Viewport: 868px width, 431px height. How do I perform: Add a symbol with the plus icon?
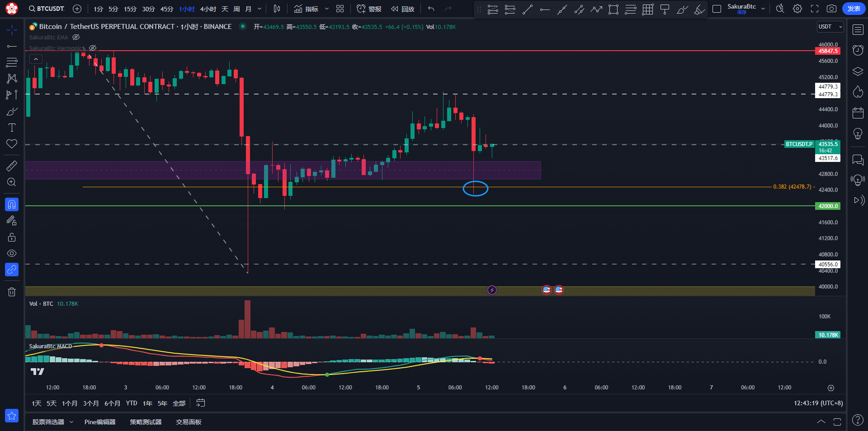(77, 9)
